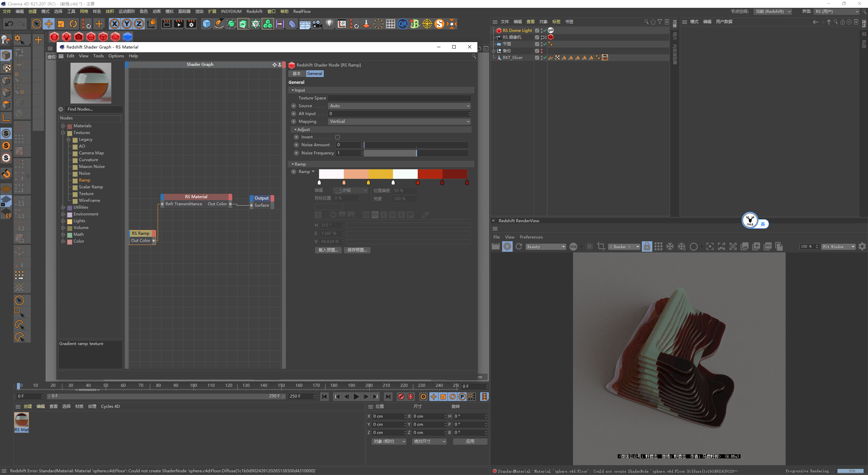
Task: Click the Undo arrow icon
Action: click(9, 24)
